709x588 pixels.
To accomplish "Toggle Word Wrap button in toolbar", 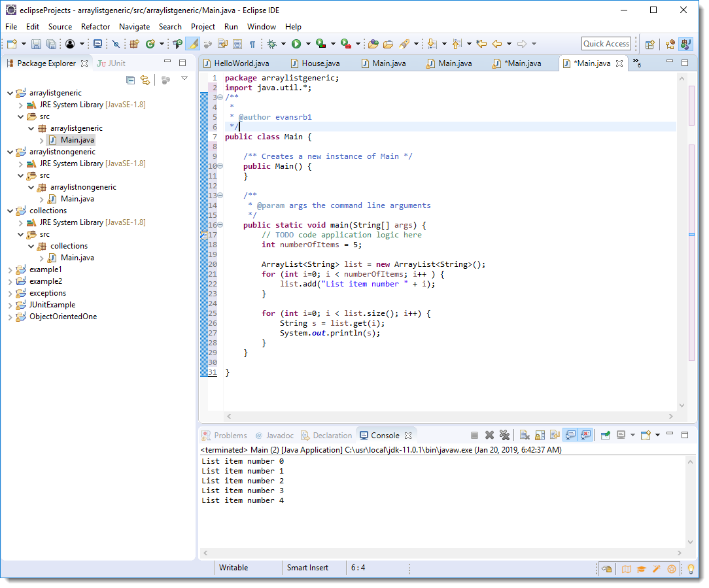I will pyautogui.click(x=222, y=44).
